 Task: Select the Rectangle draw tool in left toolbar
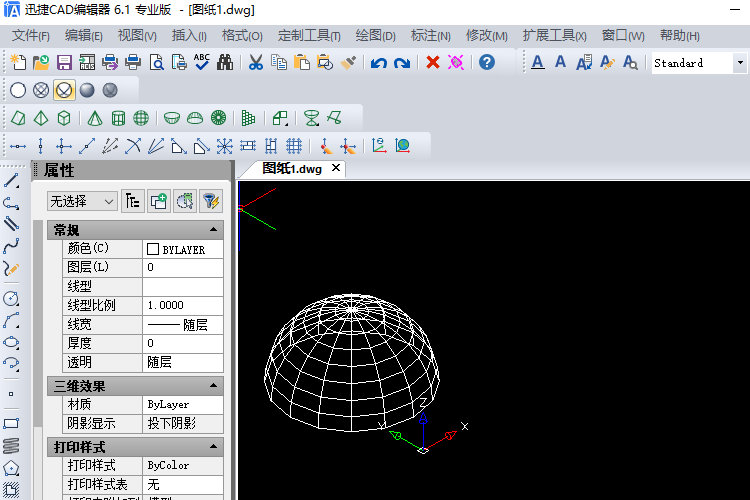coord(11,423)
